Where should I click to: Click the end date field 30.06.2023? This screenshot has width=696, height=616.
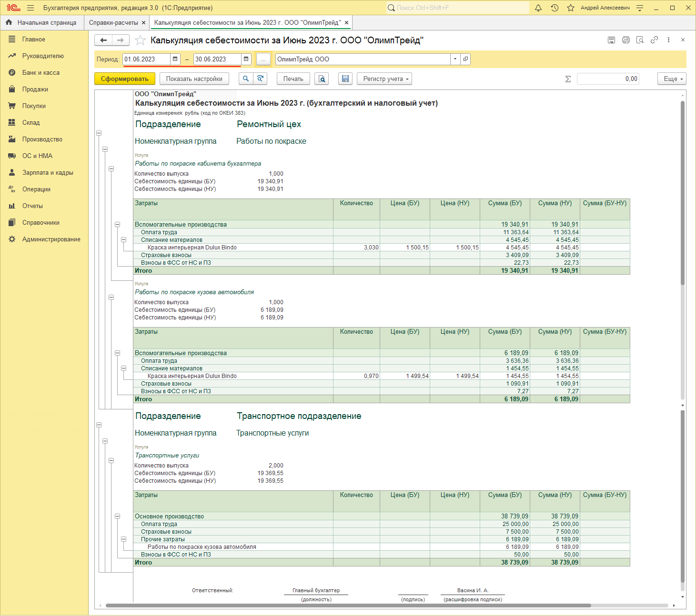[x=217, y=59]
